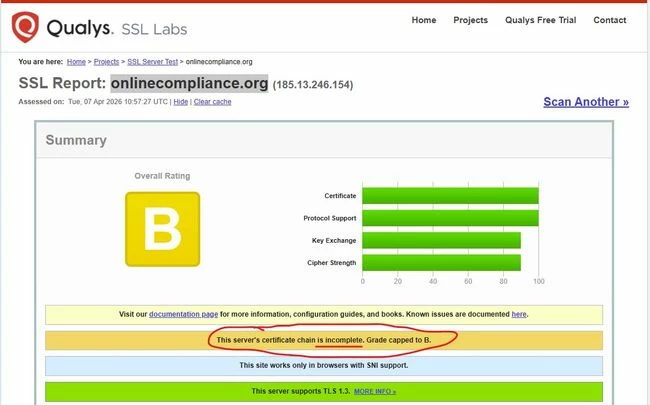
Task: Click the Clear cache link
Action: [212, 102]
